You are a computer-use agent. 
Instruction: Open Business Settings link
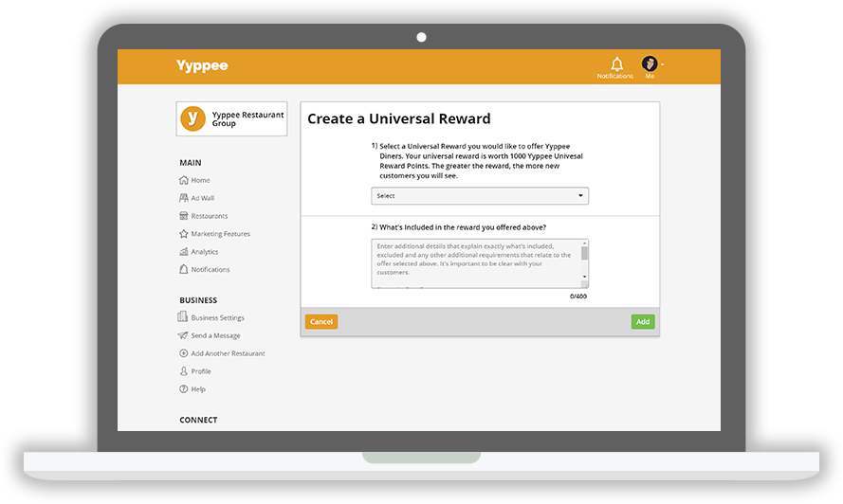coord(218,318)
